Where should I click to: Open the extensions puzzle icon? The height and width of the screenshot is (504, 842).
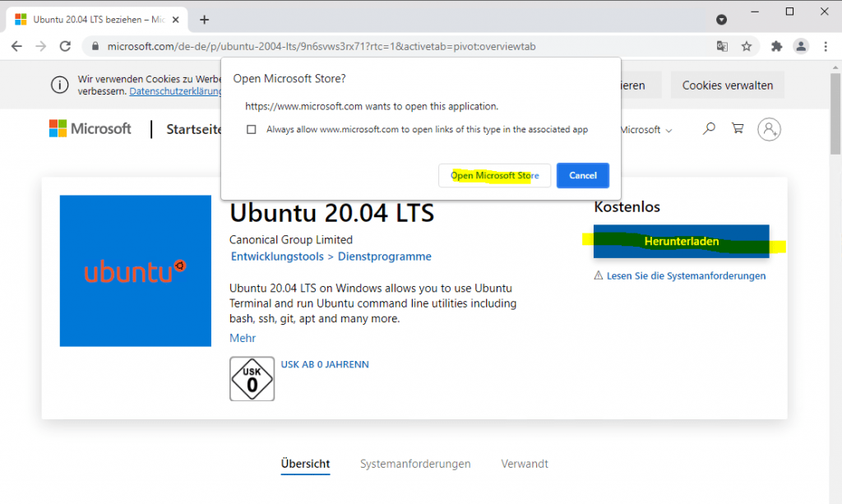[776, 46]
